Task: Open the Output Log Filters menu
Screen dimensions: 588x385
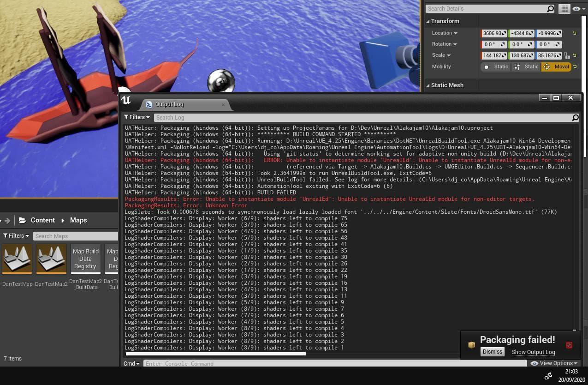Action: pyautogui.click(x=137, y=117)
